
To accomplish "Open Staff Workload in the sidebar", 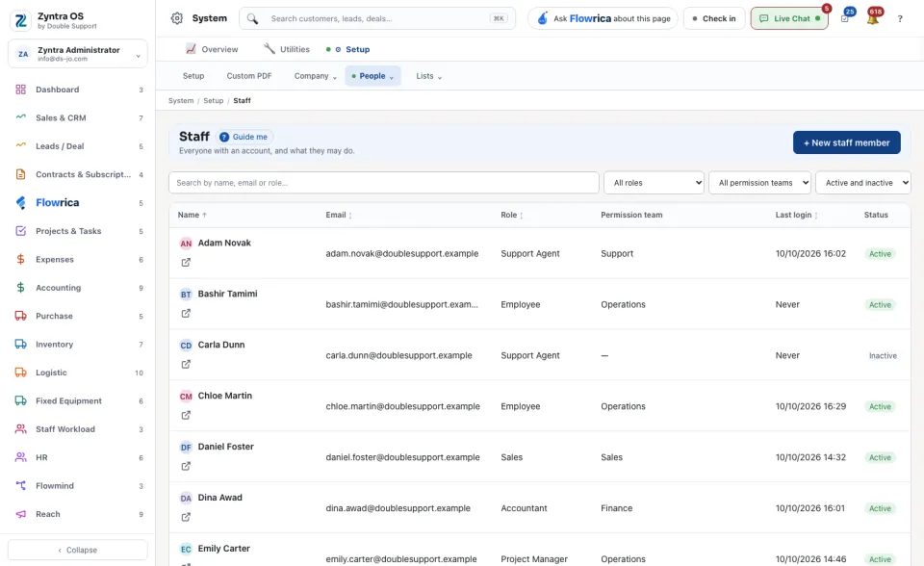I will (78, 429).
